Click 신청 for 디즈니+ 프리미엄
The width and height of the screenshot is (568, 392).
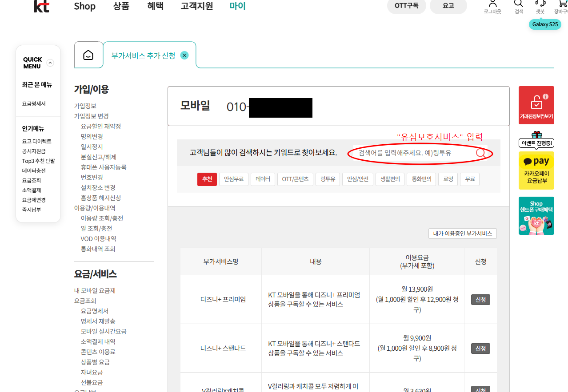(480, 300)
